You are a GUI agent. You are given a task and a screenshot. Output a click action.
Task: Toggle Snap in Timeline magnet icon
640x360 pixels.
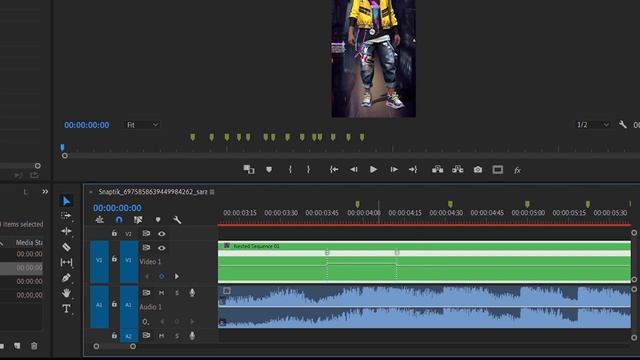[119, 220]
